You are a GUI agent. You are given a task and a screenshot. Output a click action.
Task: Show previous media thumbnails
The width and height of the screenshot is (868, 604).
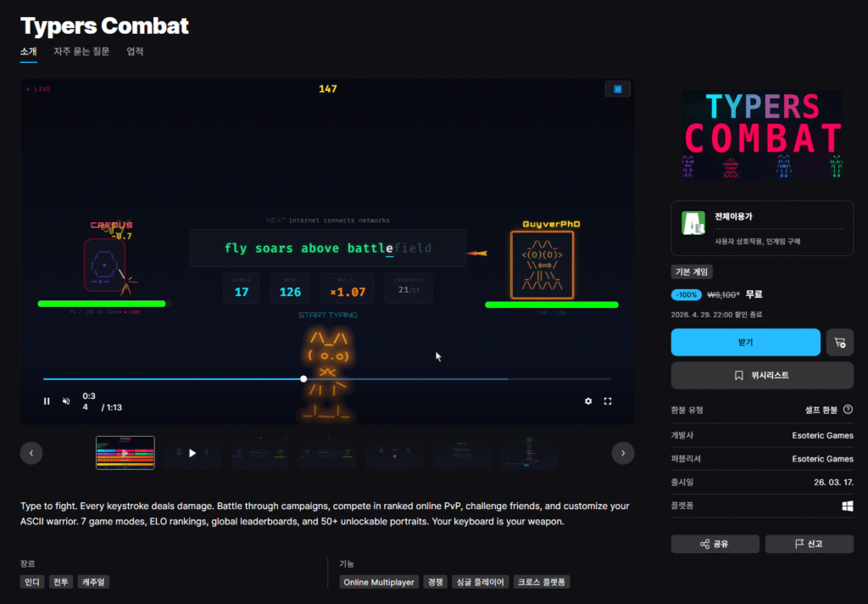point(31,453)
